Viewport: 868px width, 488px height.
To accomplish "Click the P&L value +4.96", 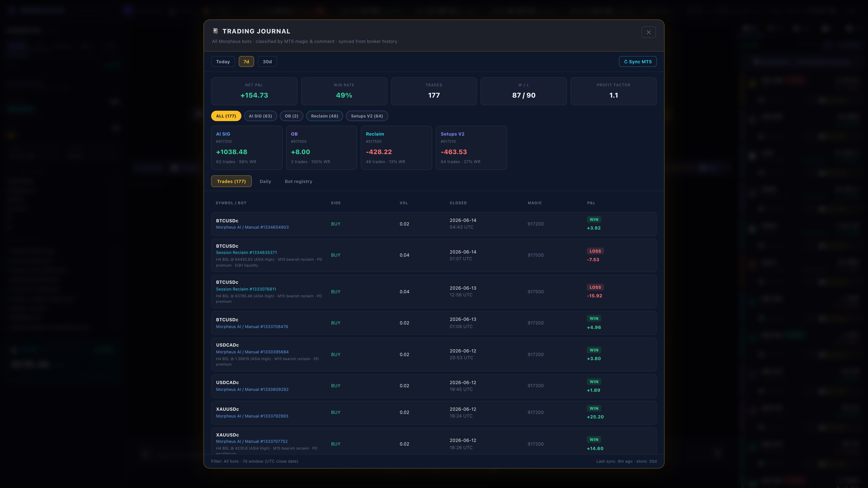I will pos(594,327).
